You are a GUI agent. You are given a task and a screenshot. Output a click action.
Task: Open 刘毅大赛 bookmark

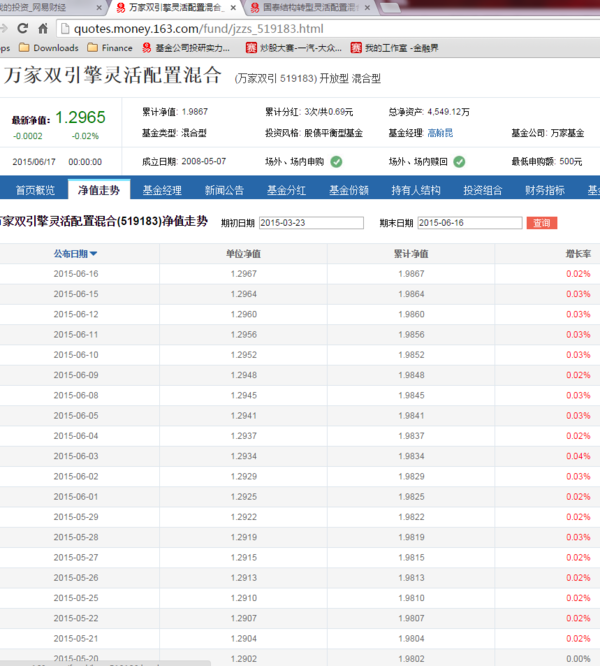(292, 47)
